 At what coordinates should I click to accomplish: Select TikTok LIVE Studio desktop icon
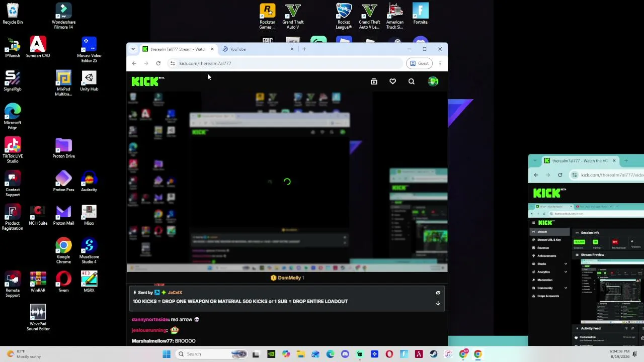click(13, 151)
